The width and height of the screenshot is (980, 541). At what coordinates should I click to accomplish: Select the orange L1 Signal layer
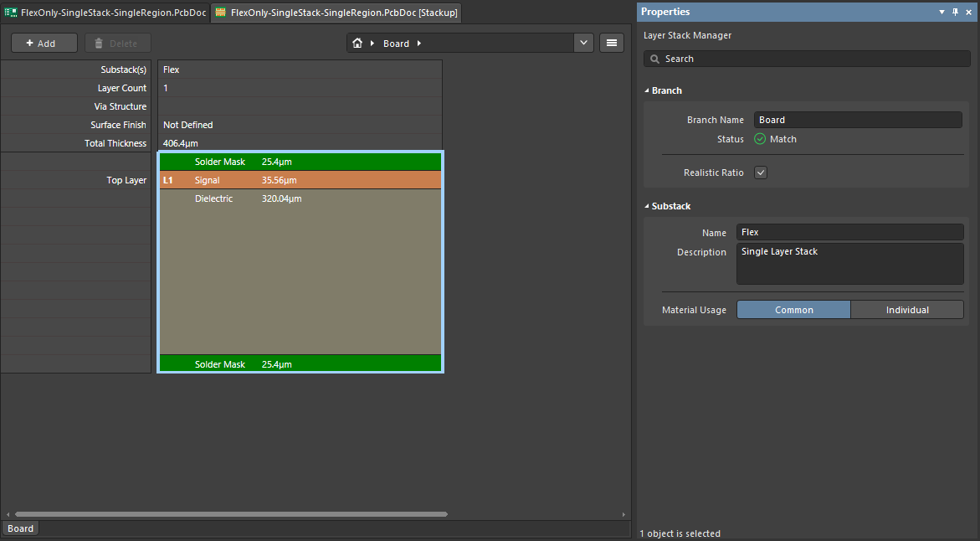click(300, 180)
